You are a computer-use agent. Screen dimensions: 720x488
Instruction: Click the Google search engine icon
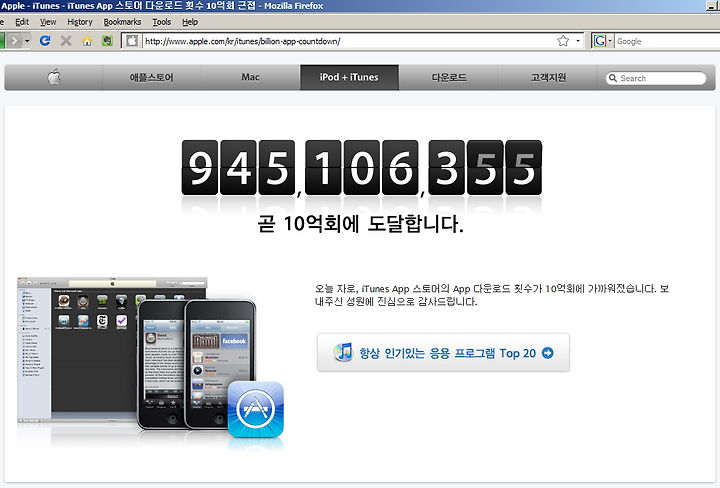pos(600,41)
